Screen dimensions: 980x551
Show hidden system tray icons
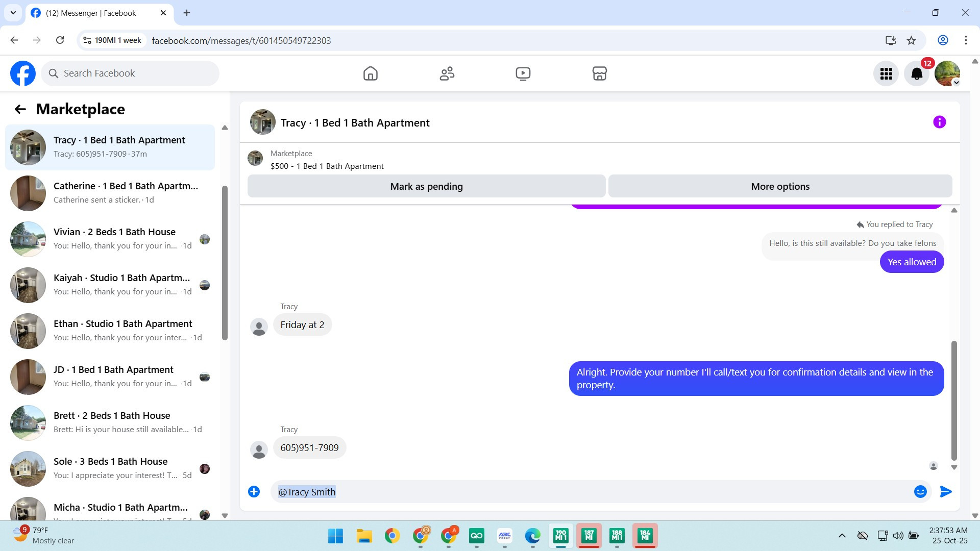[842, 536]
